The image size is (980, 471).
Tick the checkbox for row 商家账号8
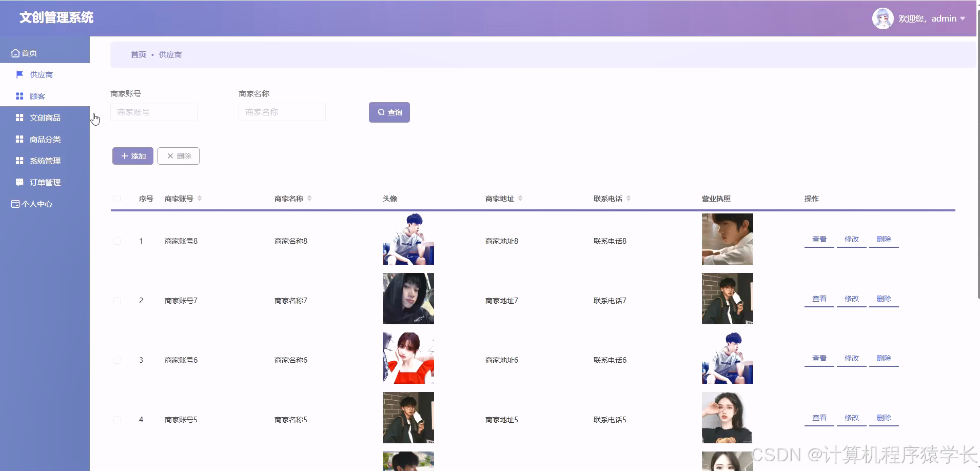tap(117, 241)
